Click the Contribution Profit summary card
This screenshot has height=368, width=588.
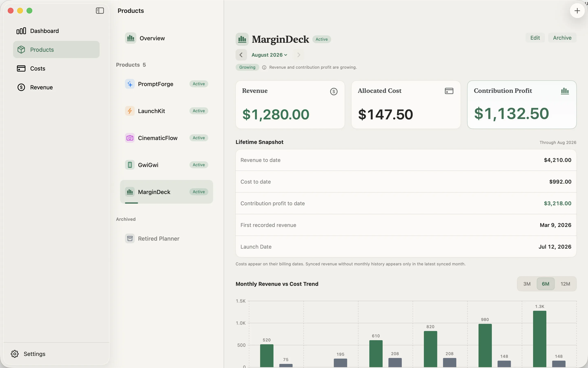click(x=522, y=105)
